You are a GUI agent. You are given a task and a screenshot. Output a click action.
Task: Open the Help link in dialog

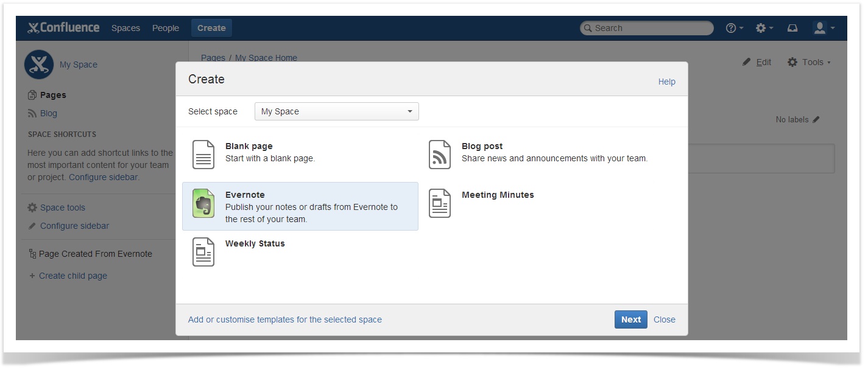tap(666, 81)
